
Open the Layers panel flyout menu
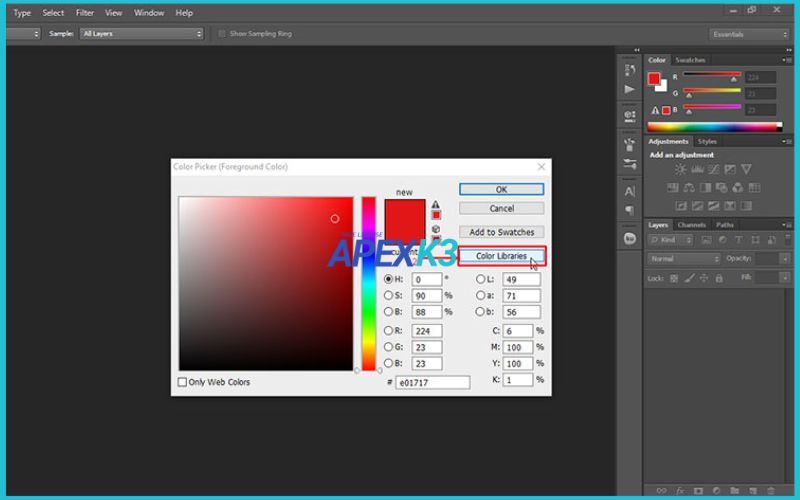click(x=786, y=225)
